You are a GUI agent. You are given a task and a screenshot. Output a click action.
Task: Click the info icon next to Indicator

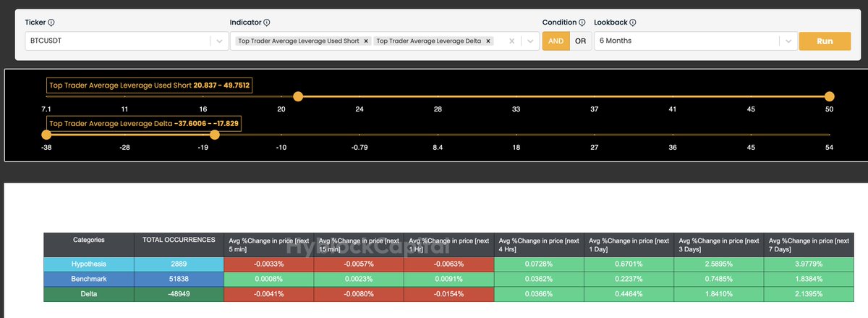(x=267, y=22)
